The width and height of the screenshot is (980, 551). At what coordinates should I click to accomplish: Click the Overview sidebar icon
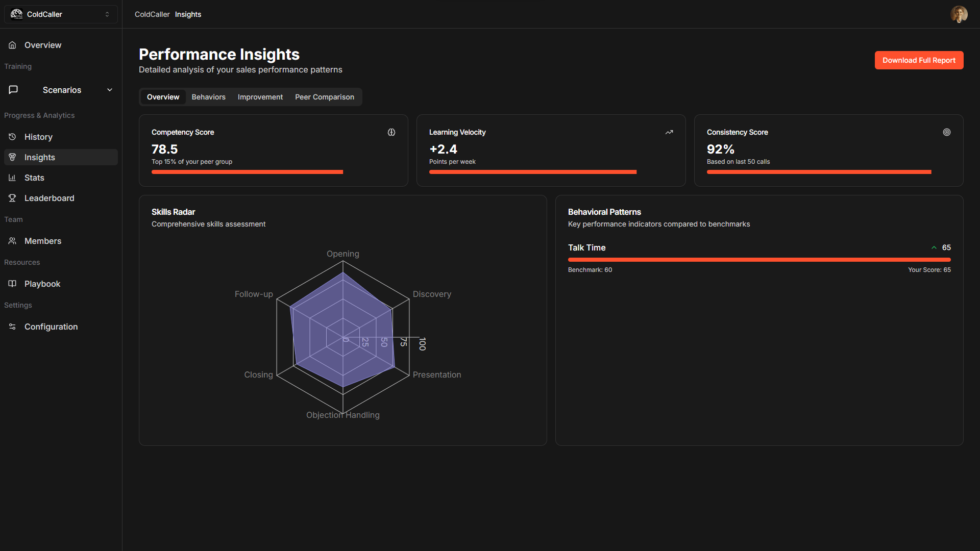tap(13, 44)
